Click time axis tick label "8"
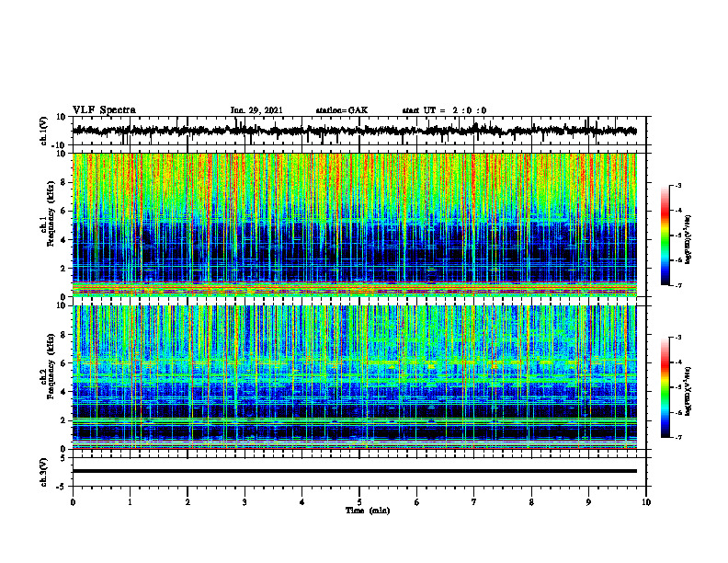Viewport: 728px width, 563px height. tap(531, 502)
